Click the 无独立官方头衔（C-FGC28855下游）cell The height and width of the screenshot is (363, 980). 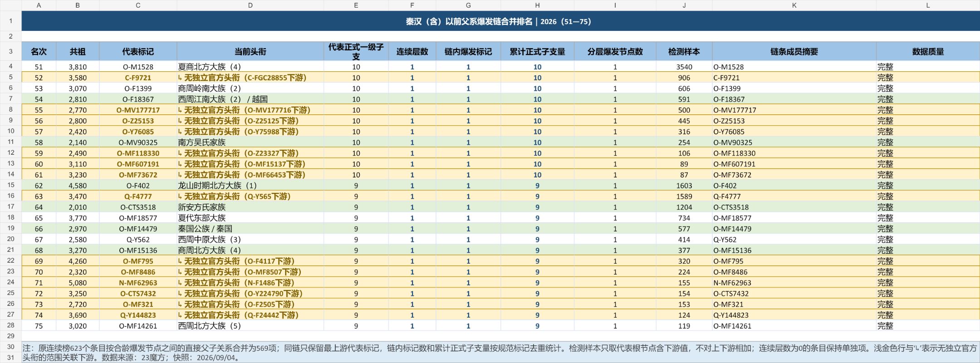coord(250,78)
